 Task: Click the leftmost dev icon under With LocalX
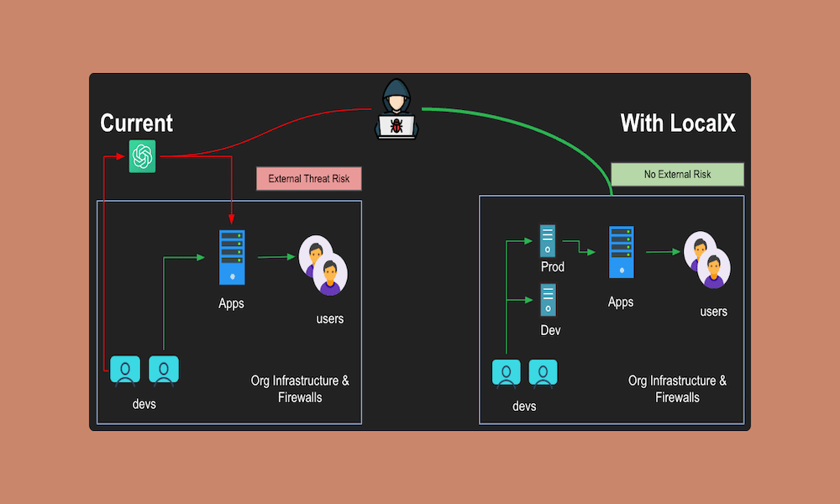pos(507,374)
